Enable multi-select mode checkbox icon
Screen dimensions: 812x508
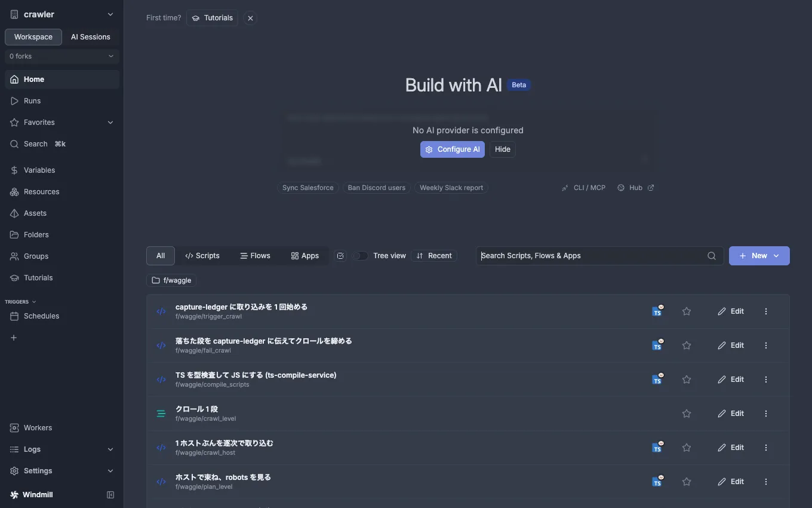(x=340, y=256)
